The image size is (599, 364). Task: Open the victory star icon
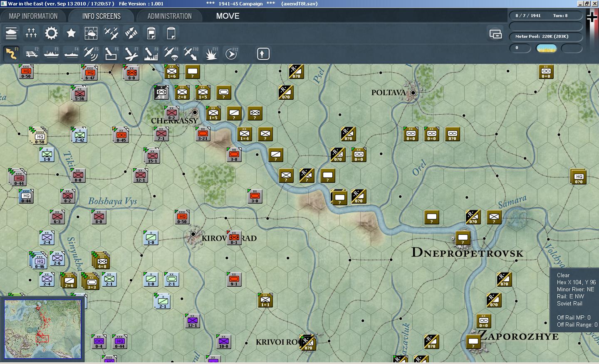(x=71, y=33)
